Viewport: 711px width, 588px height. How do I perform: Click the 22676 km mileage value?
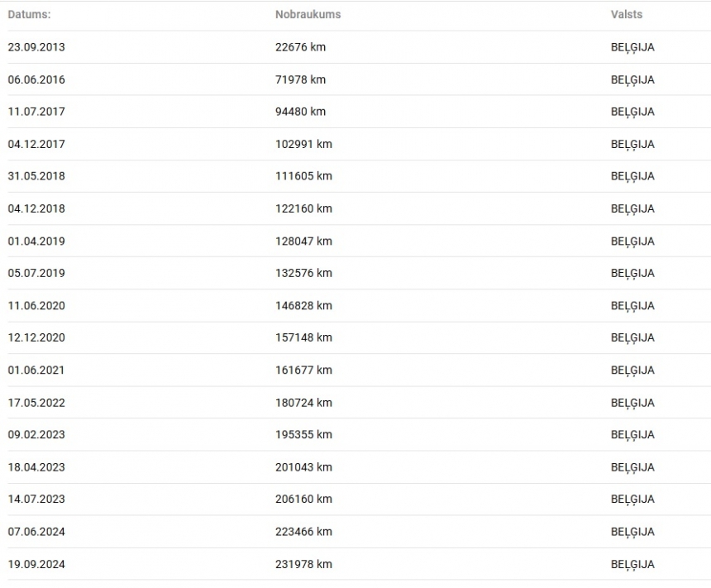pos(300,47)
